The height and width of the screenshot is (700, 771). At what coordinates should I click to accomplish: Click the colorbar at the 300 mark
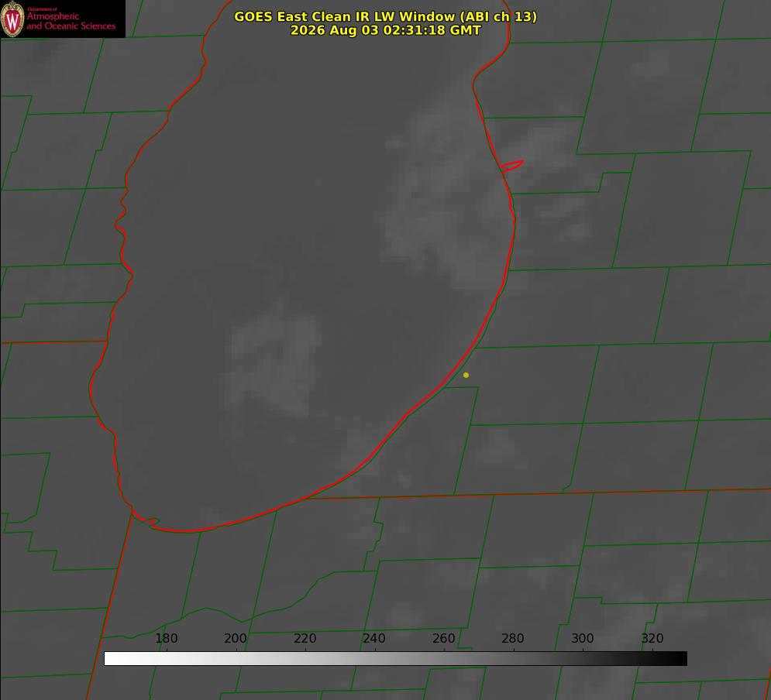(x=583, y=658)
